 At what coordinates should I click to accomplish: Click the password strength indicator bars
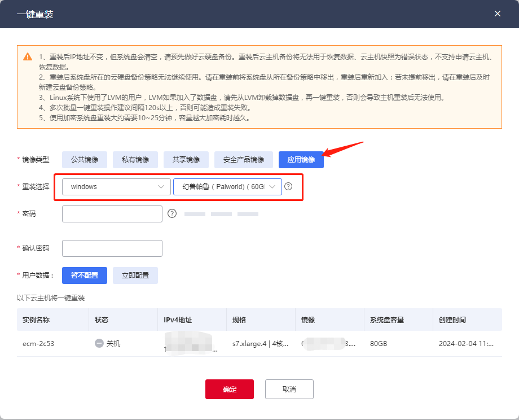pyautogui.click(x=221, y=214)
